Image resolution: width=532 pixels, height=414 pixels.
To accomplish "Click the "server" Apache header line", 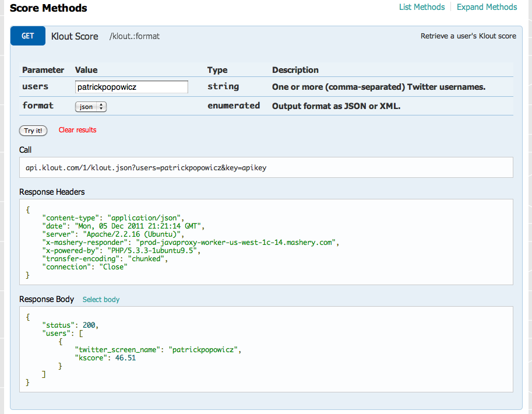I will point(113,234).
